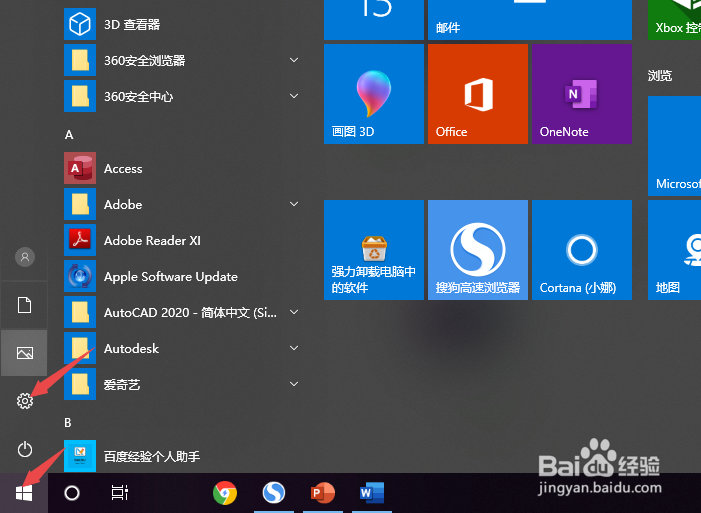Screen dimensions: 701x513
Task: Open the AutoCAD 2020 - 简体中文 folder
Action: coord(179,312)
